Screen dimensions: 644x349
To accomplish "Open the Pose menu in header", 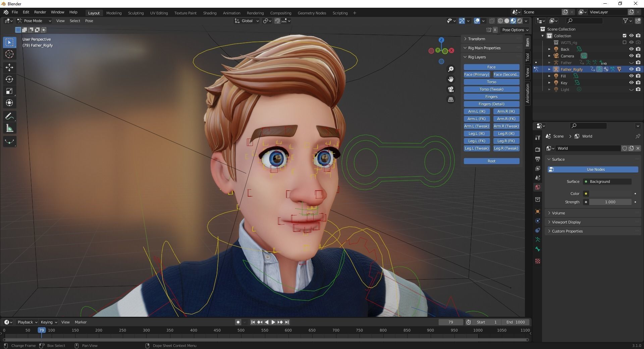I will (89, 21).
